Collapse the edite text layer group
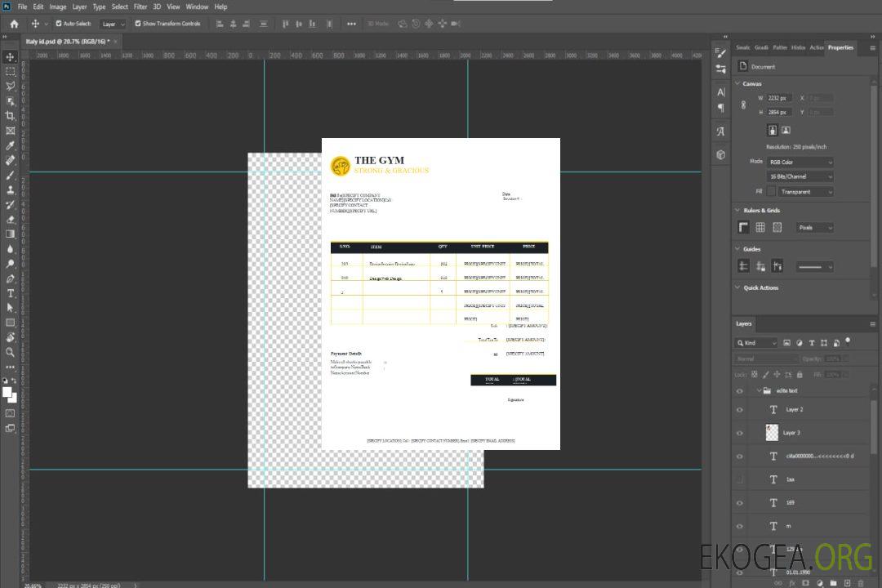This screenshot has height=588, width=882. [x=755, y=391]
